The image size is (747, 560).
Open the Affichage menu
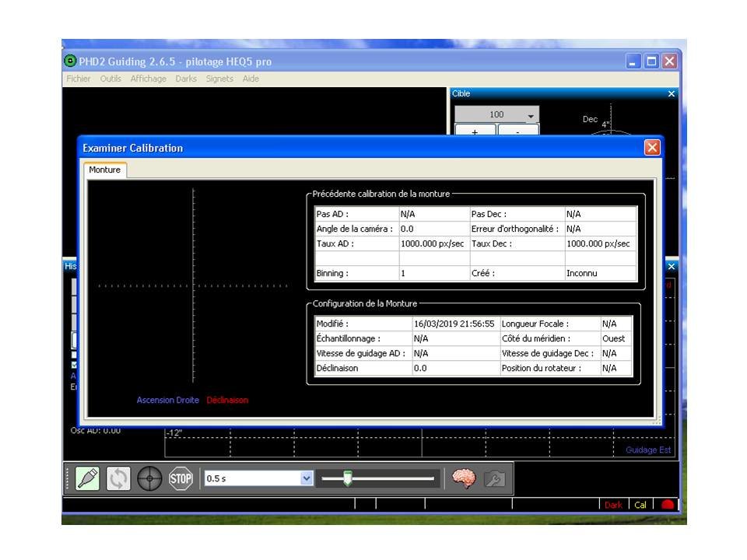point(148,79)
